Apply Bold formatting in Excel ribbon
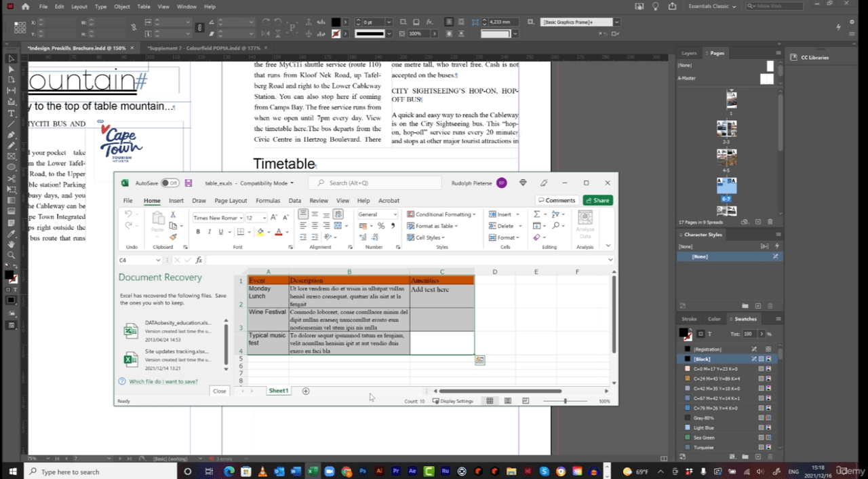Image resolution: width=868 pixels, height=479 pixels. pyautogui.click(x=198, y=232)
